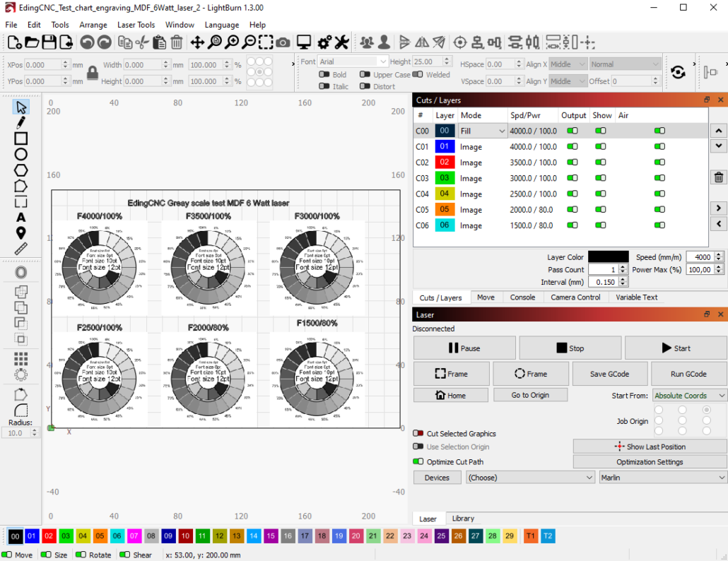
Task: Enable Cut Selected Graphics switch
Action: click(418, 434)
